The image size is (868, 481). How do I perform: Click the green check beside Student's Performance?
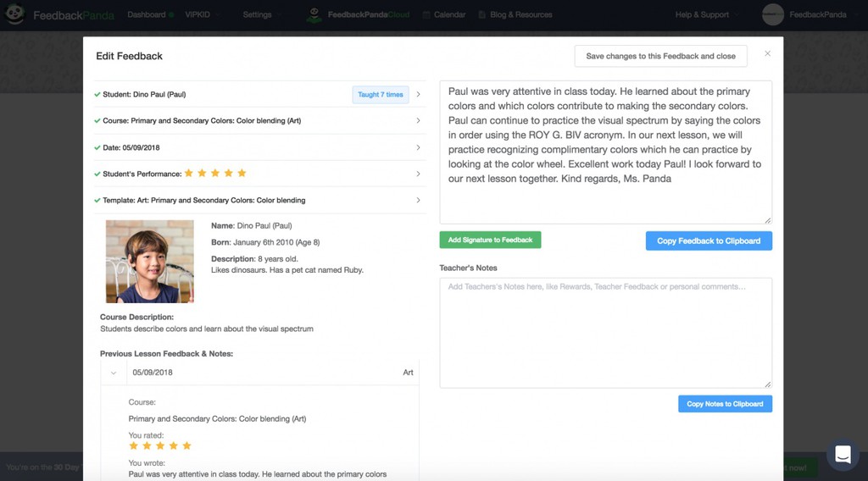click(x=97, y=174)
